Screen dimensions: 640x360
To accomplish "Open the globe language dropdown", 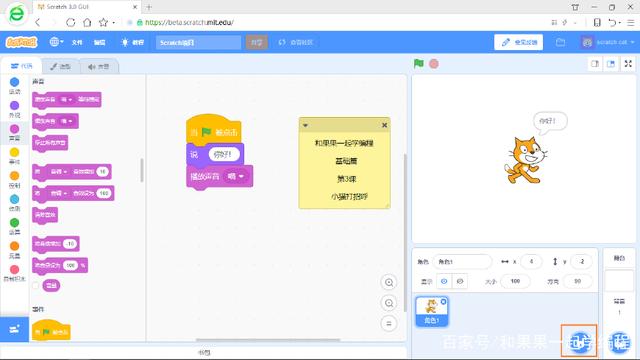I will (56, 42).
